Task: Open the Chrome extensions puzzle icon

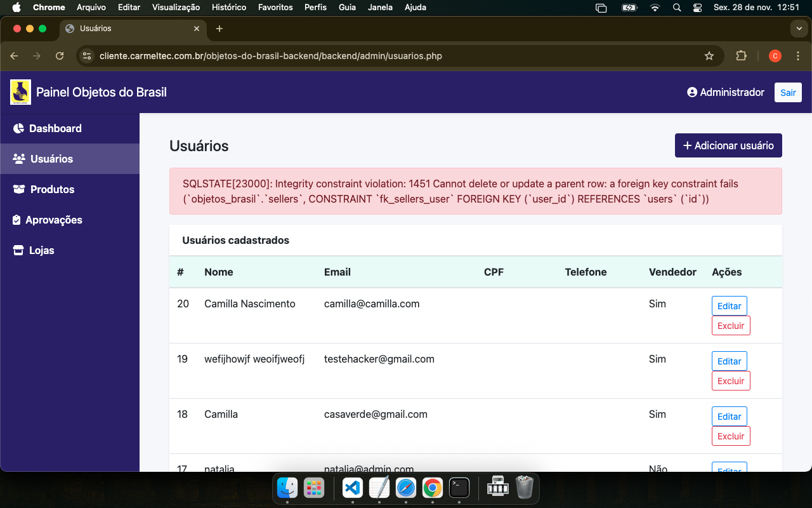Action: click(741, 56)
